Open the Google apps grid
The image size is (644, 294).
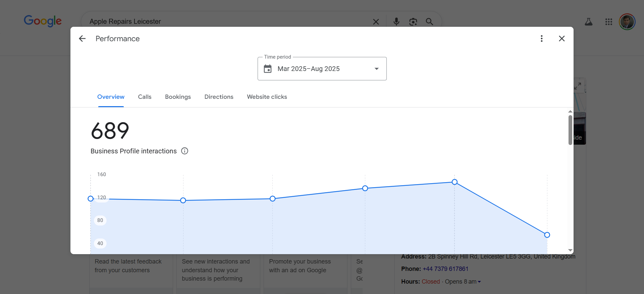pyautogui.click(x=609, y=22)
